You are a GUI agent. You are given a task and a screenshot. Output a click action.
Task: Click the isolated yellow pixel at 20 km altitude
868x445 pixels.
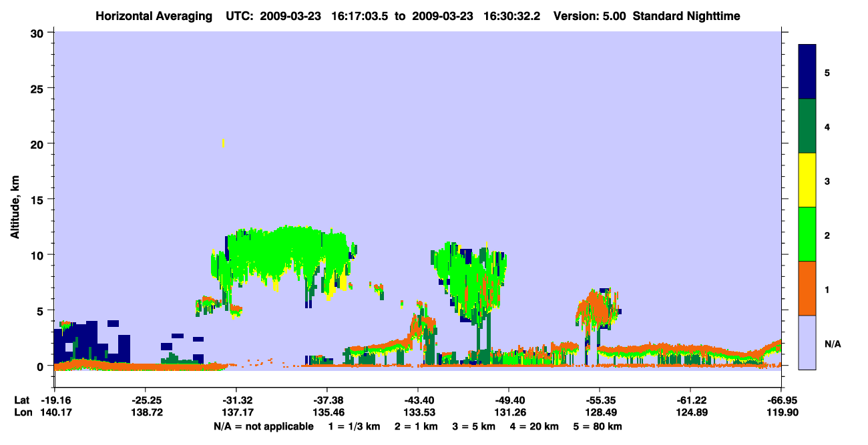coord(223,143)
